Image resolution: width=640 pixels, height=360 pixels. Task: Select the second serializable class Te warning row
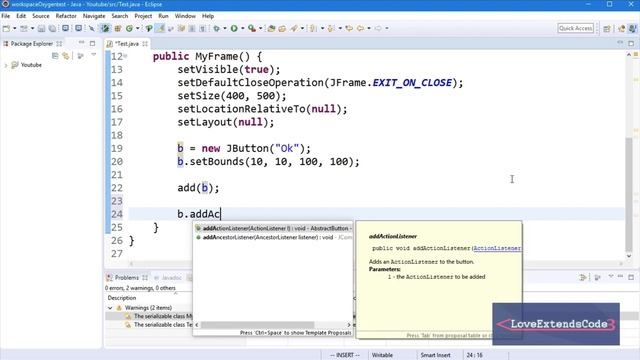click(x=163, y=324)
